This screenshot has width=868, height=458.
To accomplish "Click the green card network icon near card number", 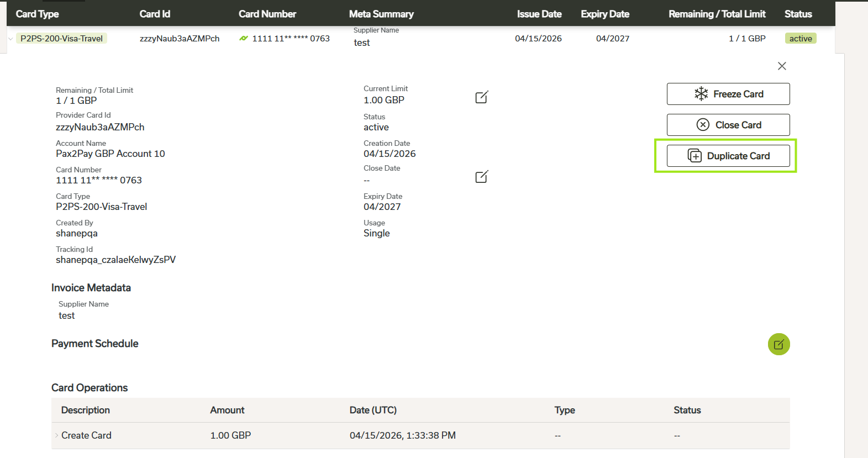I will pos(243,39).
